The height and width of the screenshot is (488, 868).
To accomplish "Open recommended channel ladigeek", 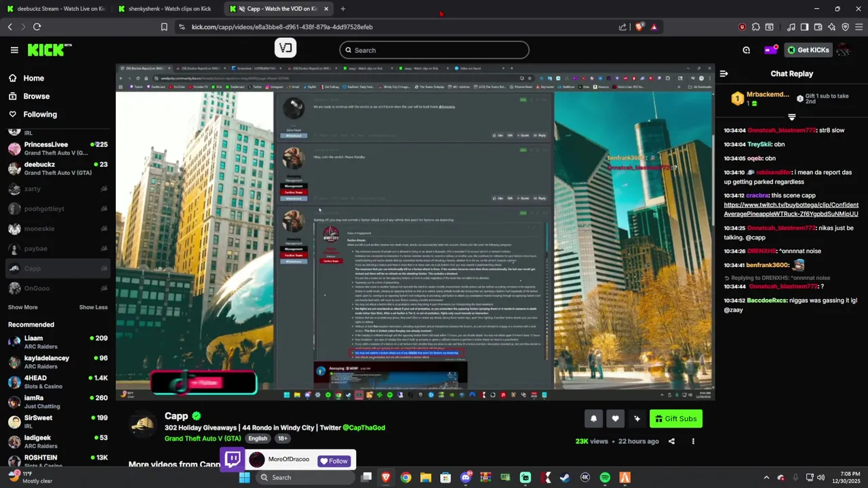I will (58, 442).
